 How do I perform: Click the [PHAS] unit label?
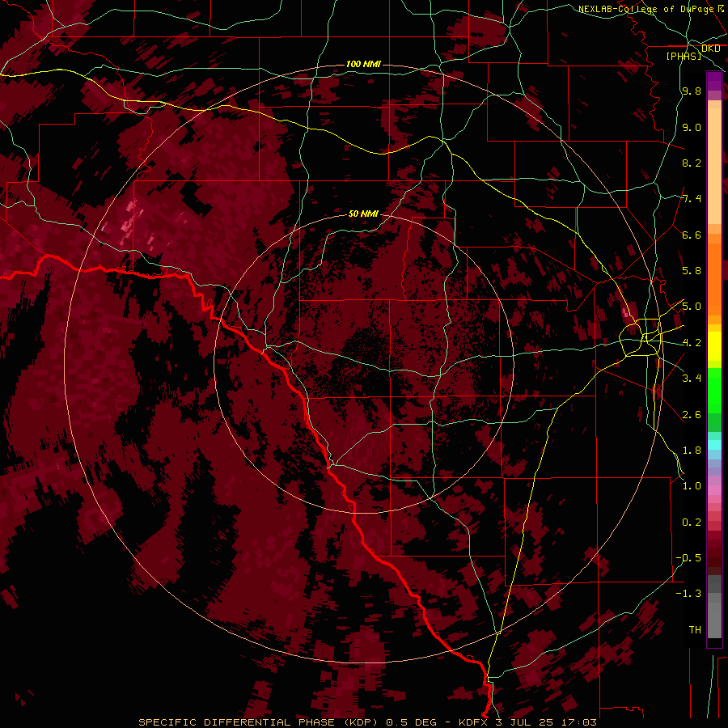684,56
